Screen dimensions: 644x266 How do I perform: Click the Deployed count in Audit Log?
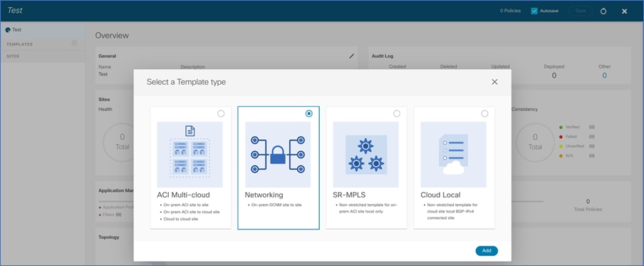click(x=554, y=76)
